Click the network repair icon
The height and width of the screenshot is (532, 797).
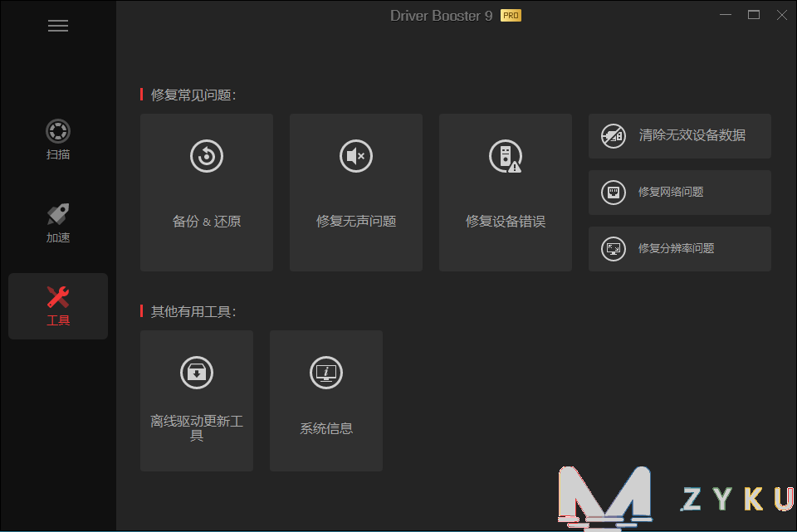click(614, 192)
